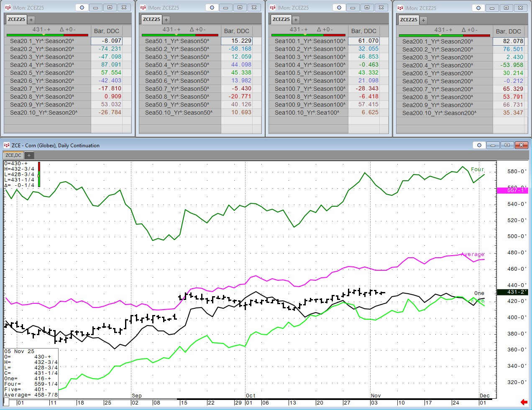532x410 pixels.
Task: Toggle the circle button in the Season200 IMon window
Action: tap(478, 8)
